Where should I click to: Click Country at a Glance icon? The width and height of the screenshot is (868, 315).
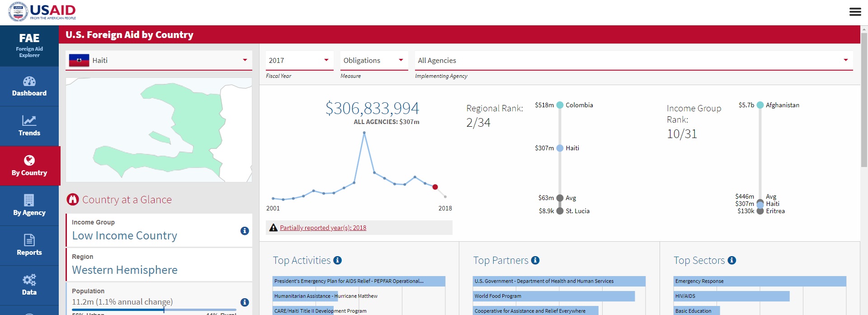tap(73, 199)
